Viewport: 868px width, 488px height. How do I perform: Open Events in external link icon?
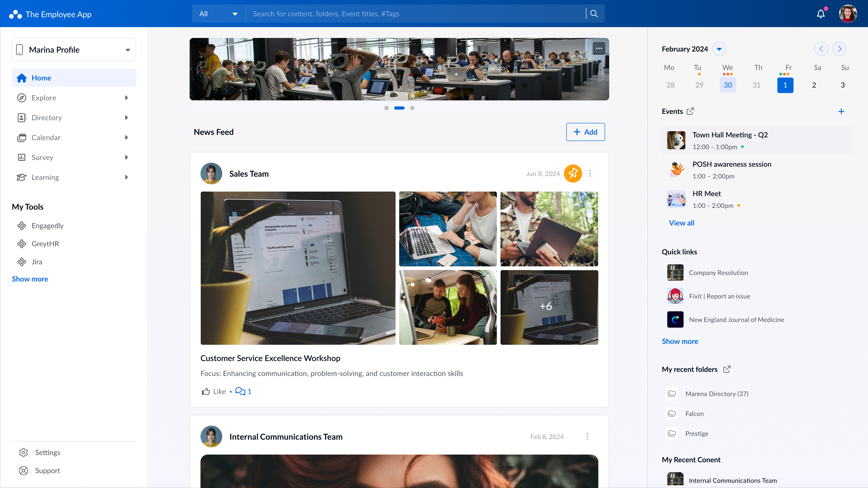pos(690,111)
